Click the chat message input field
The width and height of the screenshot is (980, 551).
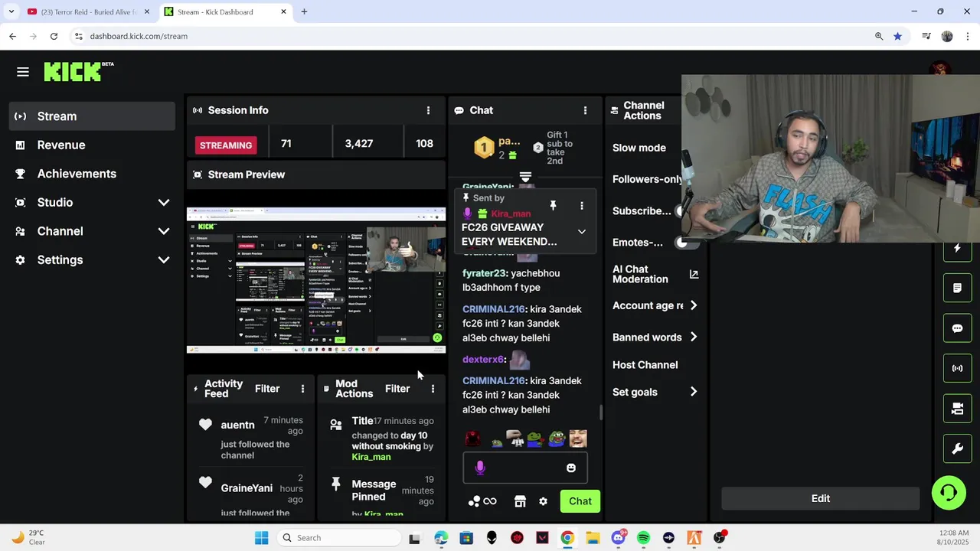coord(525,468)
